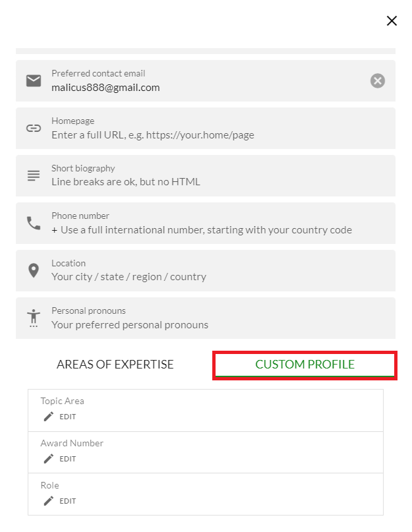Screen dimensions: 412x532
Task: Click the map pin Location icon
Action: pyautogui.click(x=34, y=271)
